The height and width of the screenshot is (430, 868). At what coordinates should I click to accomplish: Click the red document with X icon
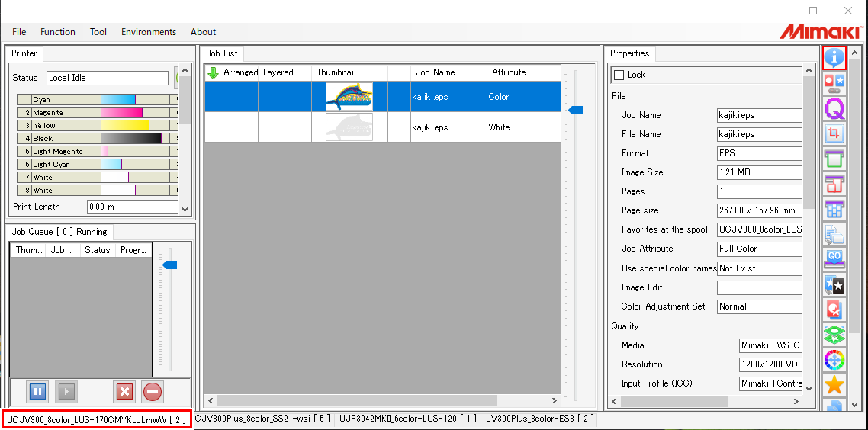coord(834,310)
